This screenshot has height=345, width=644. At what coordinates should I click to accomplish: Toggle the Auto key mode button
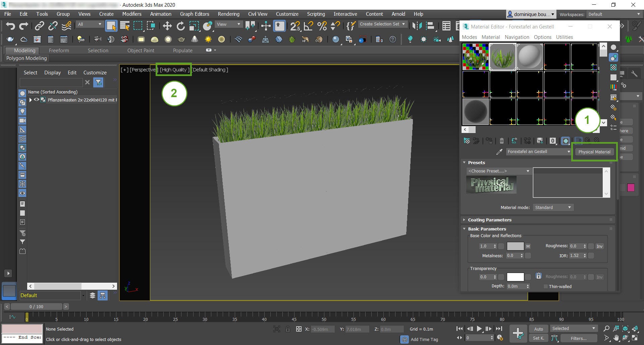[x=538, y=329]
